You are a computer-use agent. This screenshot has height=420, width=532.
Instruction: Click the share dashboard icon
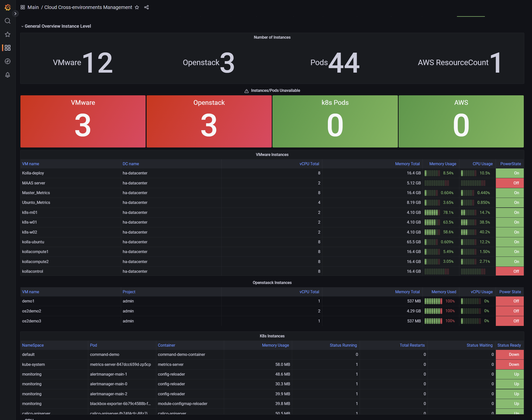(x=146, y=7)
